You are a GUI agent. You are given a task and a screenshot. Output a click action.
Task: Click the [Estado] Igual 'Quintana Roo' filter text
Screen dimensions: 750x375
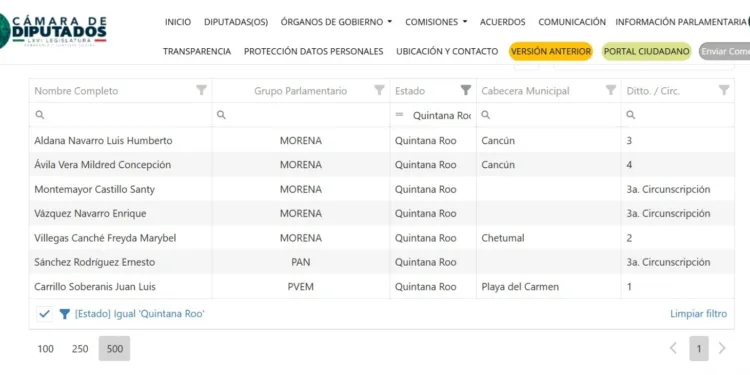tap(140, 314)
